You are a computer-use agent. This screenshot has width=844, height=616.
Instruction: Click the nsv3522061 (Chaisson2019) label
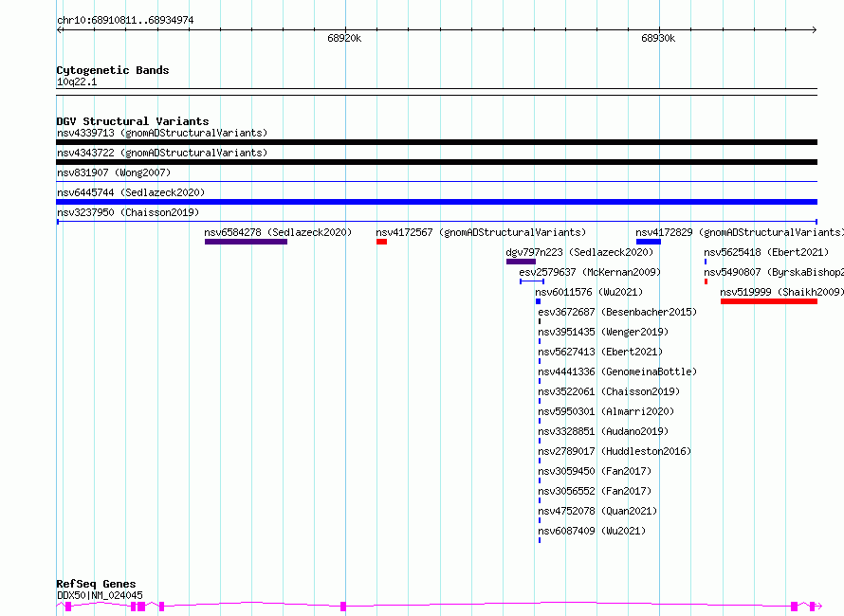tap(609, 391)
